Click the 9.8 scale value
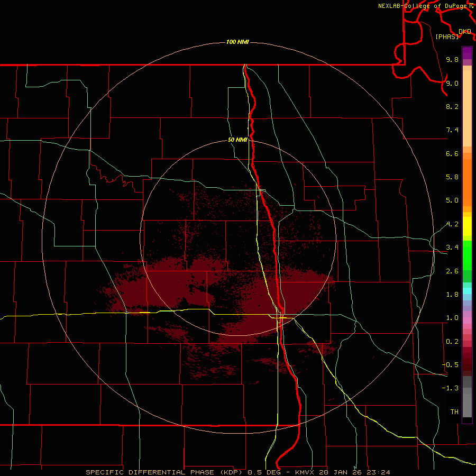476x476 pixels. (x=452, y=59)
